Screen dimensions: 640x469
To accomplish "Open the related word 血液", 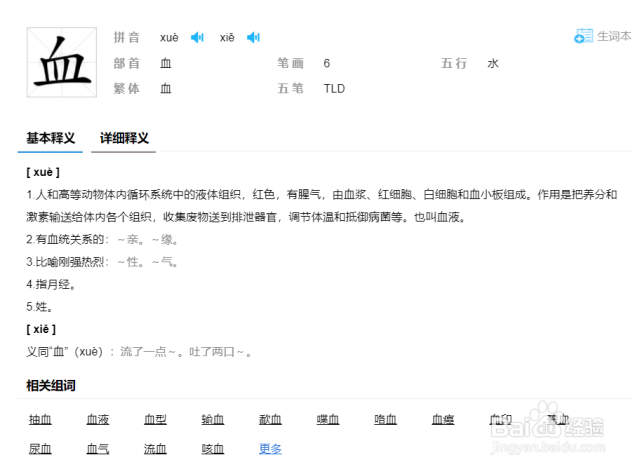I will 98,420.
